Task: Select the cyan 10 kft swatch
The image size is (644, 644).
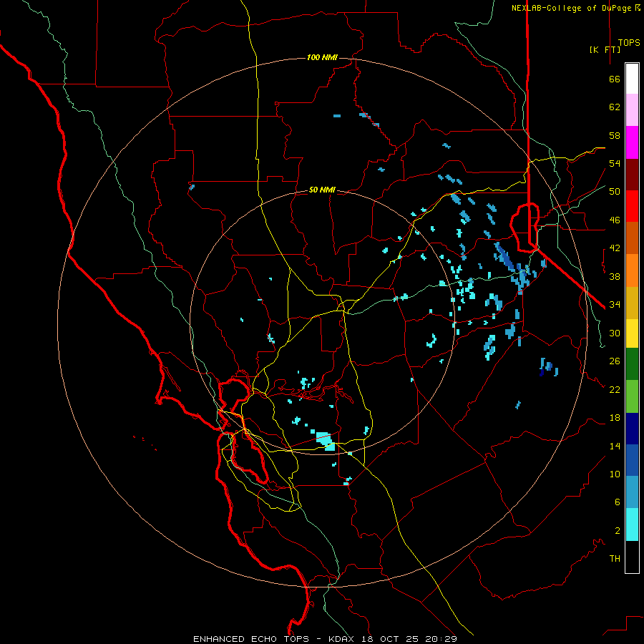Action: pyautogui.click(x=632, y=525)
